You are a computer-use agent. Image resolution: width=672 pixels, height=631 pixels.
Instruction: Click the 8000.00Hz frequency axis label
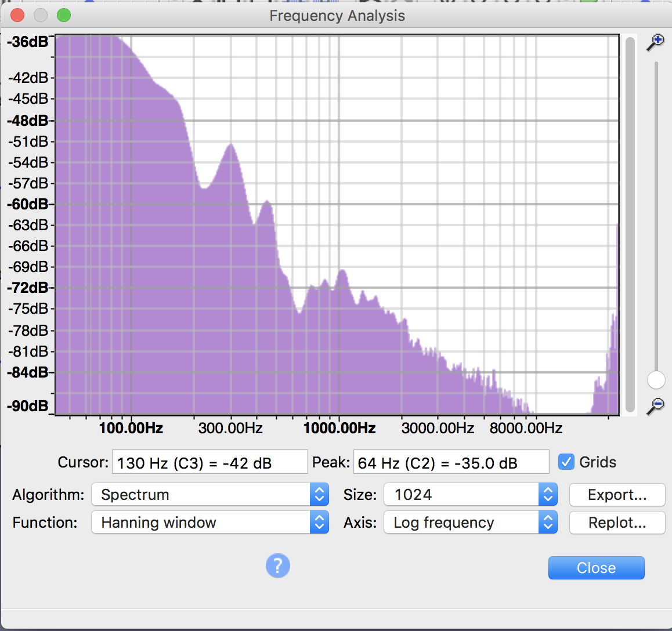[x=526, y=429]
